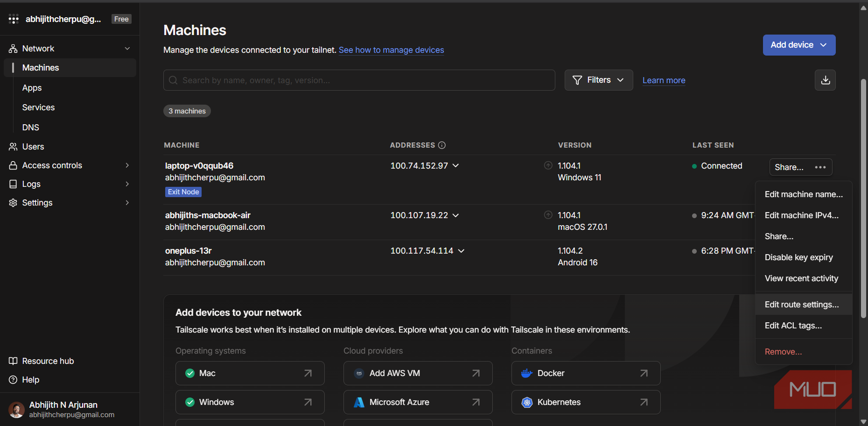The height and width of the screenshot is (426, 868).
Task: Click the Kubernetes logo icon
Action: click(527, 402)
